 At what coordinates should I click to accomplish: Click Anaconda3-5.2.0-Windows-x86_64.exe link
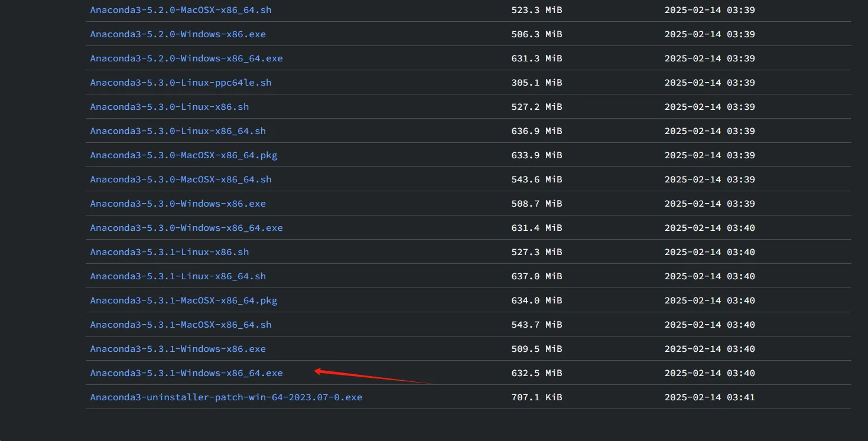pyautogui.click(x=187, y=58)
